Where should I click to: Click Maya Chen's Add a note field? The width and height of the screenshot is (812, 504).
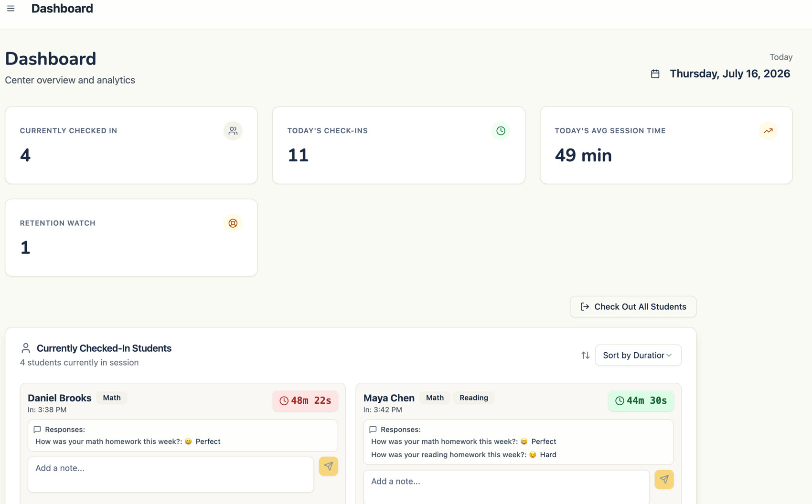click(x=506, y=487)
